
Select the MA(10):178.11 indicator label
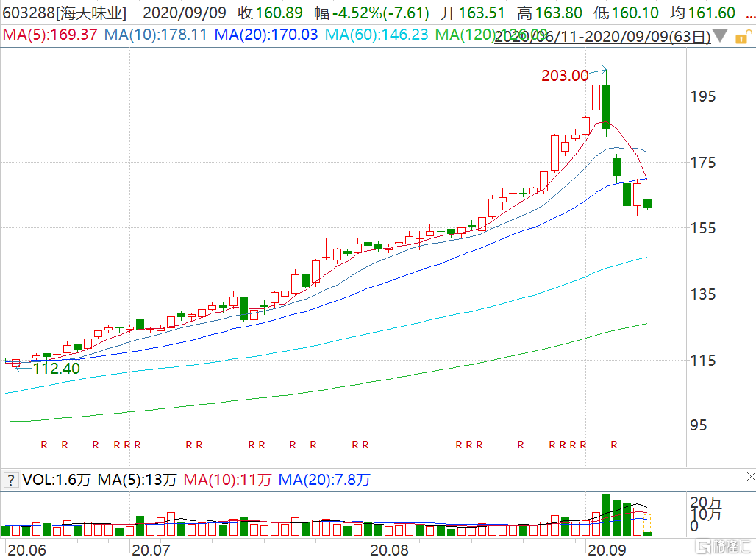click(156, 35)
